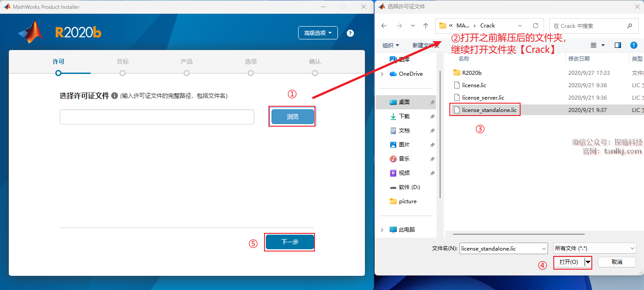The height and width of the screenshot is (290, 644).
Task: Open dropdown arrow beside 打开 button
Action: click(x=588, y=262)
